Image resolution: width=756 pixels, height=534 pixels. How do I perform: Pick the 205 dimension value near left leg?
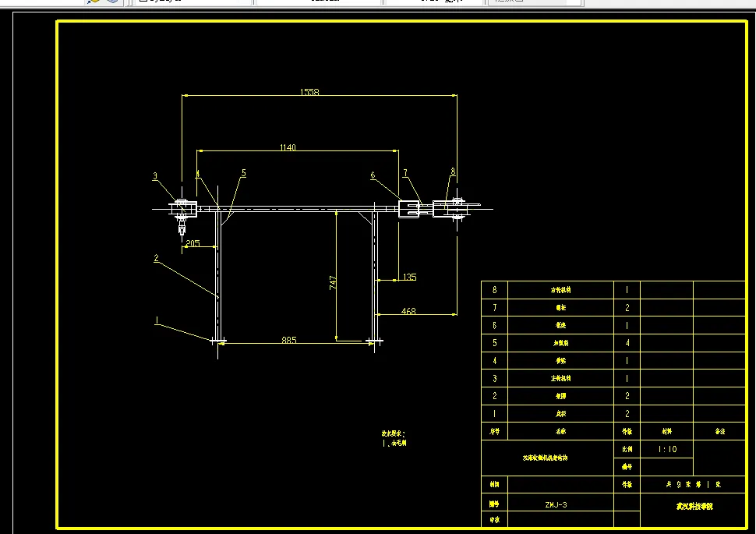[x=193, y=243]
